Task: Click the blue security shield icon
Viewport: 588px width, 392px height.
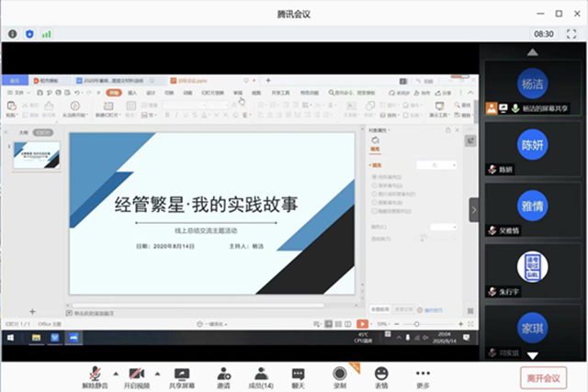Action: coord(28,33)
